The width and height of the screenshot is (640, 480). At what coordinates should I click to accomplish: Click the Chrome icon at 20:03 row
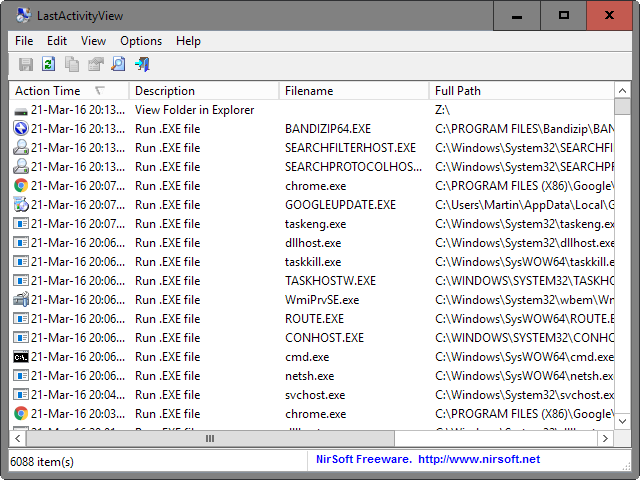coord(20,413)
